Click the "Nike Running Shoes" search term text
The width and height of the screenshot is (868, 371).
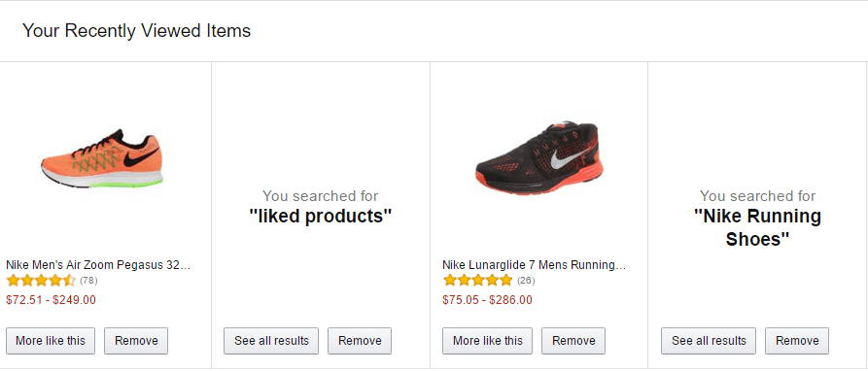(x=757, y=227)
